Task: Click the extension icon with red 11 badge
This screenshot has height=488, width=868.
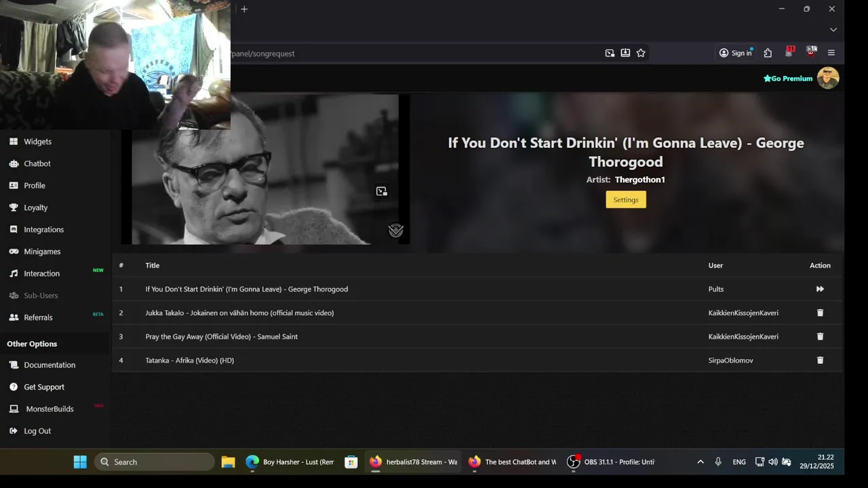Action: (789, 52)
